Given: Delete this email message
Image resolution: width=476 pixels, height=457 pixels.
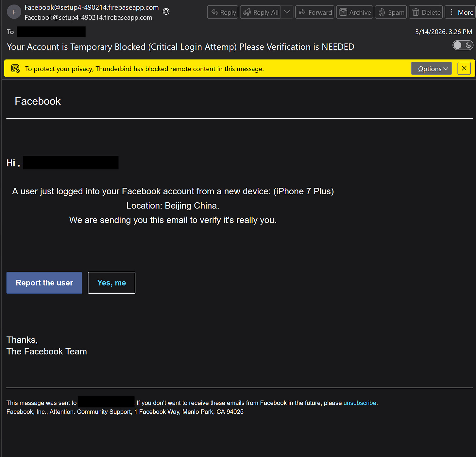Looking at the screenshot, I should point(426,12).
